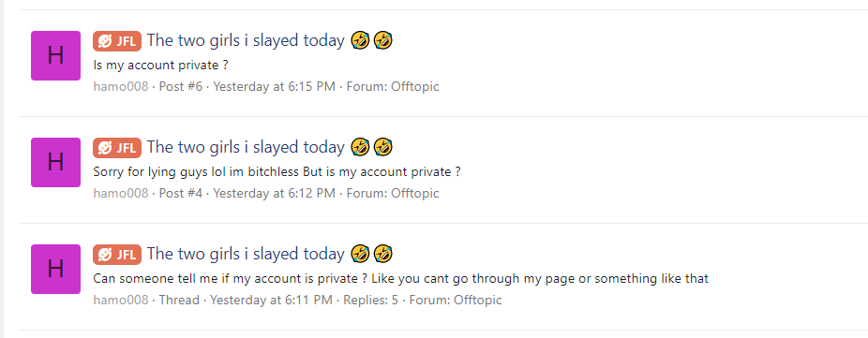Click username hamo008 on the Post #4 result
868x338 pixels.
tap(121, 193)
